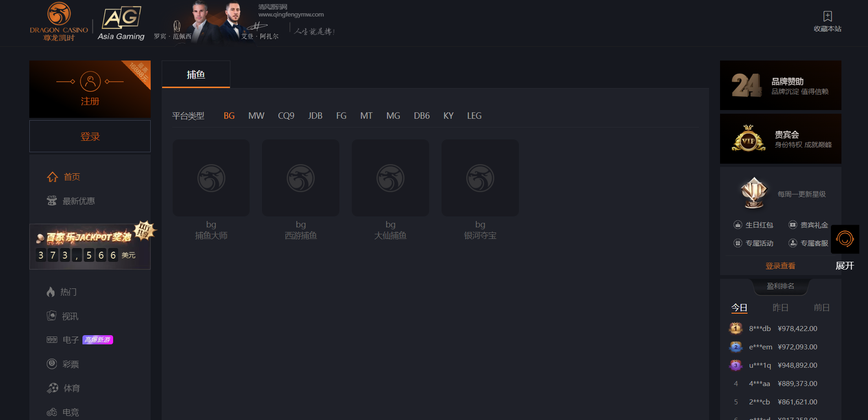This screenshot has height=420, width=868.
Task: Select the 捕鱼 tab
Action: coord(196,75)
